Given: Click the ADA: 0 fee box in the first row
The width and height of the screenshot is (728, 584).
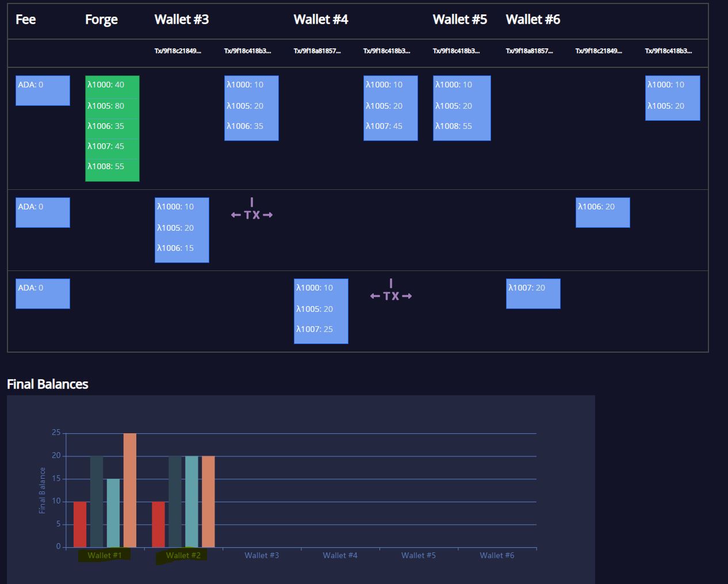Looking at the screenshot, I should (x=43, y=90).
